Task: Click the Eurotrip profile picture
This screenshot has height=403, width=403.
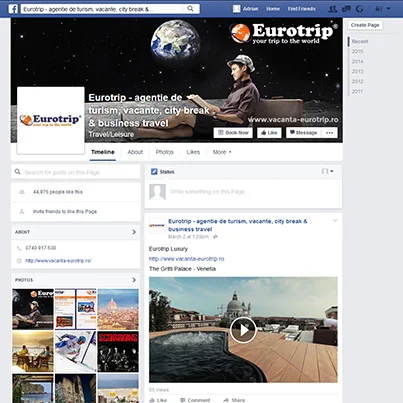Action: [x=51, y=120]
